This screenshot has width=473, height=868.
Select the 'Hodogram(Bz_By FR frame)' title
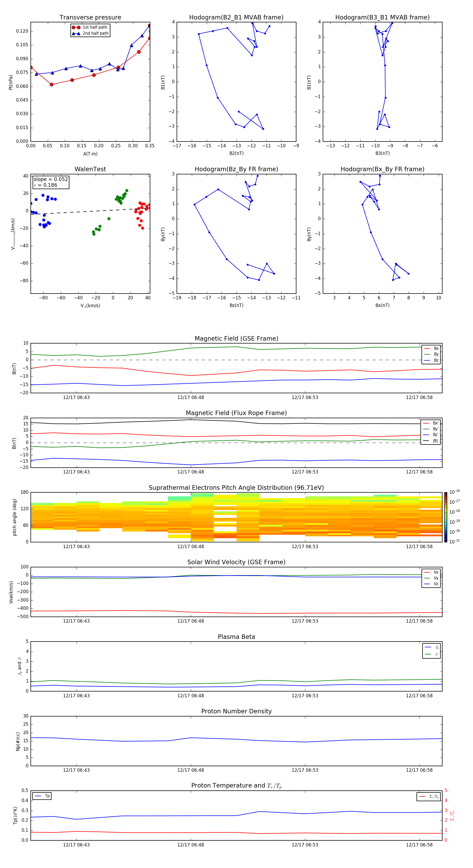pos(236,169)
